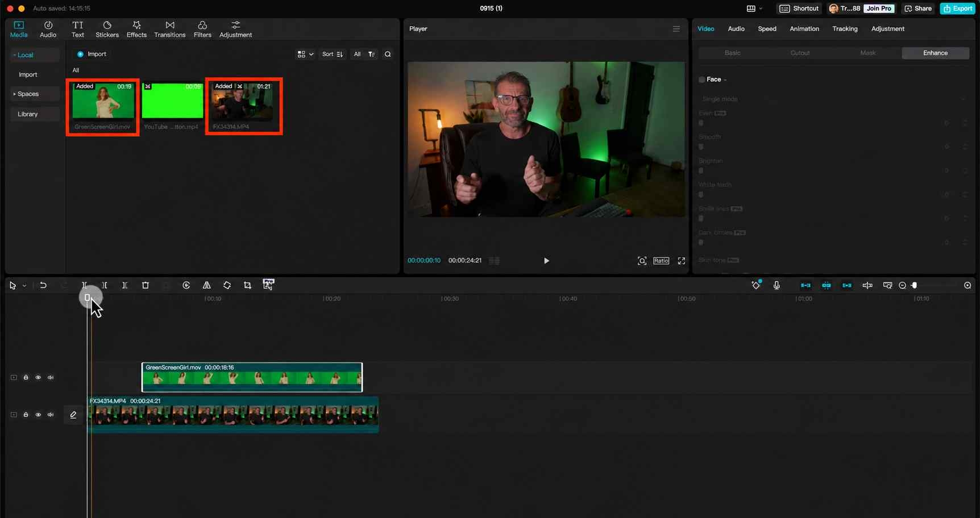Image resolution: width=980 pixels, height=518 pixels.
Task: Select the YouTube green screen mp4 thumbnail
Action: [x=172, y=101]
